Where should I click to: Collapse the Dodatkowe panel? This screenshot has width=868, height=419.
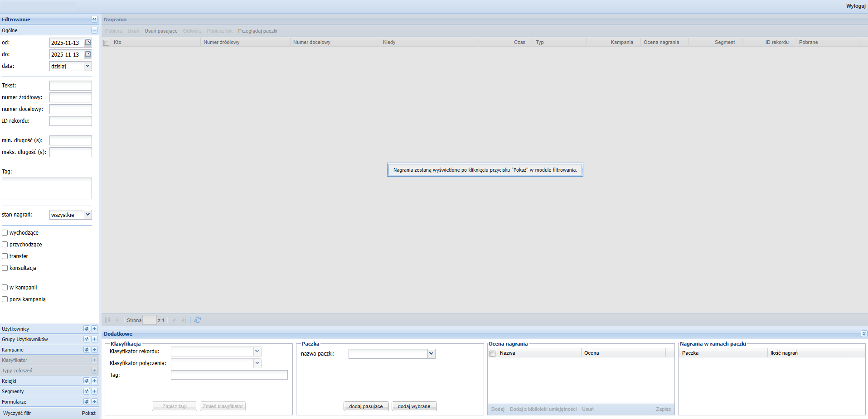click(x=864, y=334)
